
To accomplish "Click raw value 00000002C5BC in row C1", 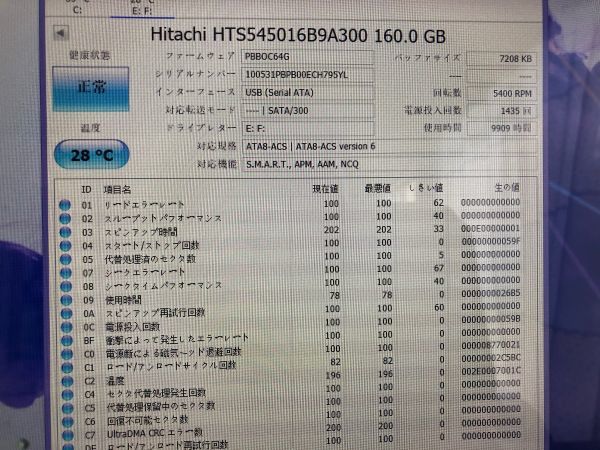I will coord(491,358).
